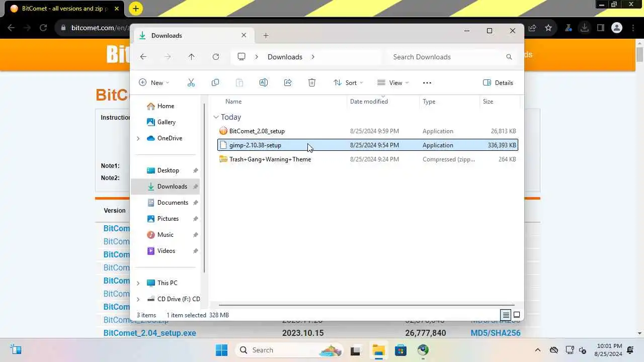Expand the OneDrive tree node

point(138,138)
